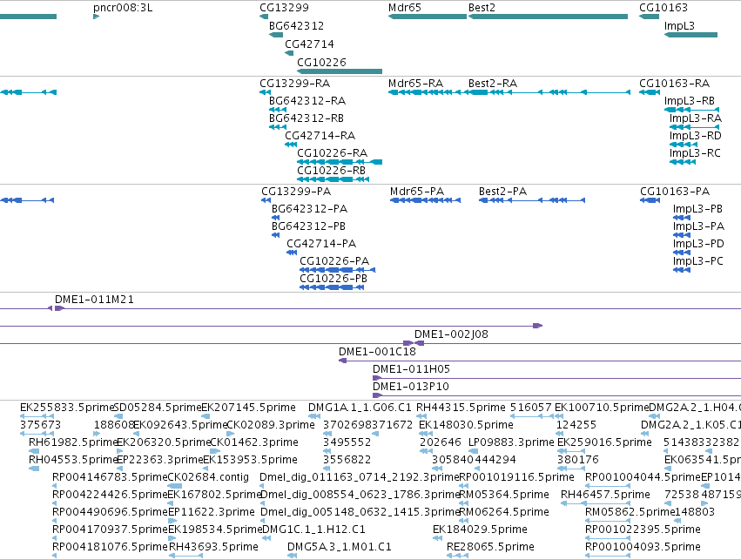Screen dimensions: 741x560
Task: Select EST DMG1A.1_1.G06.C1
Action: tap(314, 416)
